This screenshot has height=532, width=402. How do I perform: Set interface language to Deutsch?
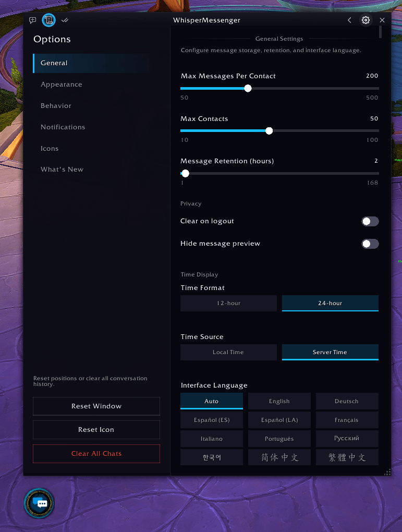pos(347,401)
